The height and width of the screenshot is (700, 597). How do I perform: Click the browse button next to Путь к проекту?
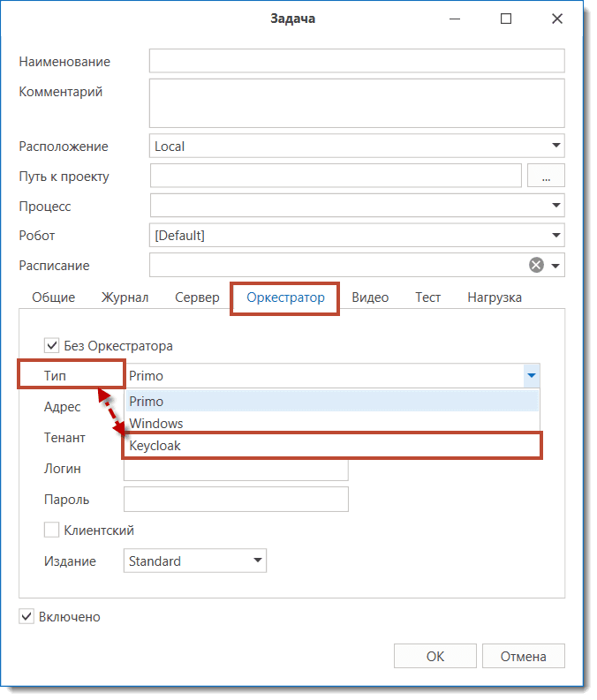coord(546,177)
